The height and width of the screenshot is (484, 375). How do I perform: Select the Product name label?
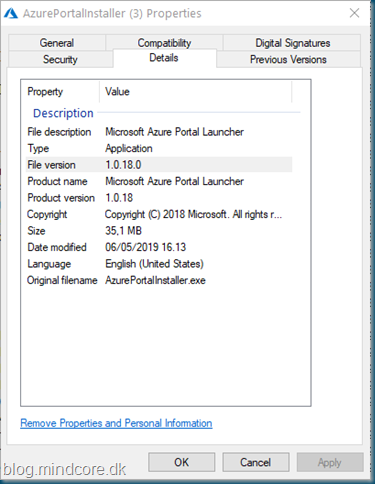point(57,181)
